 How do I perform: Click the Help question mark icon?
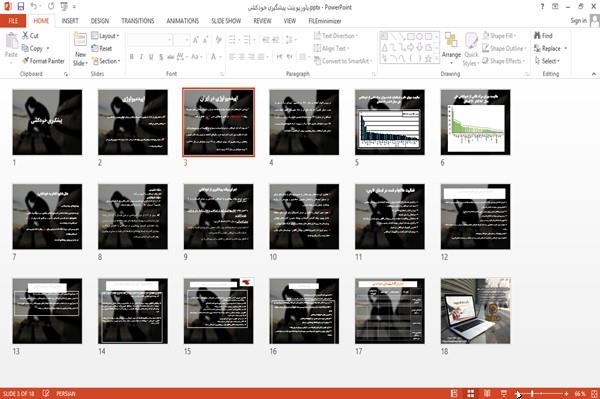[542, 7]
